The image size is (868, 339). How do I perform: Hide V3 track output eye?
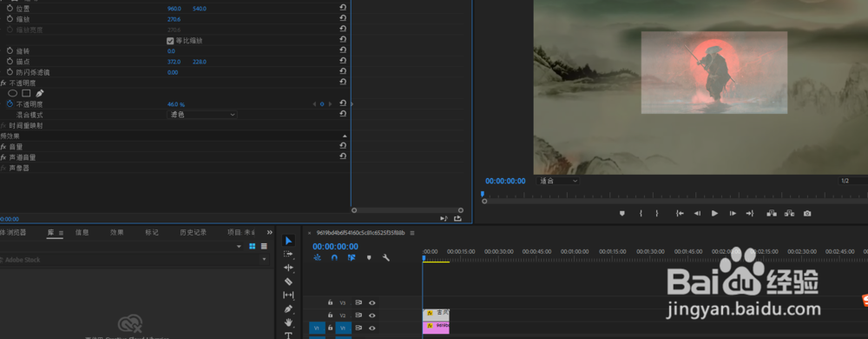[372, 302]
